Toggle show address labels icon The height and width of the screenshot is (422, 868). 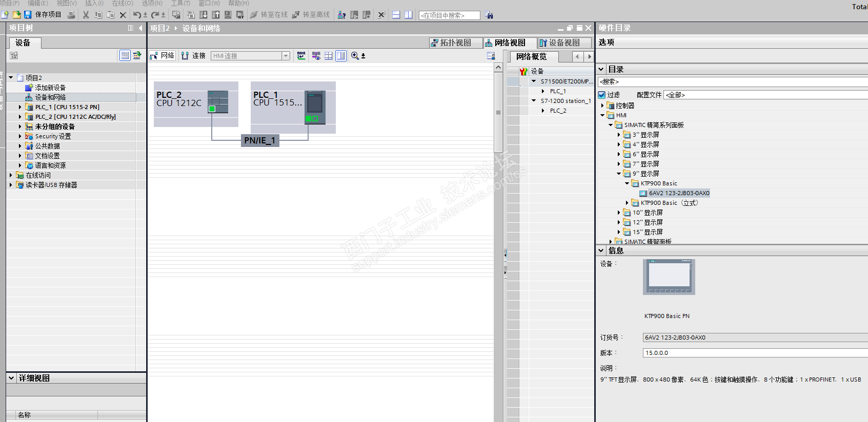(316, 56)
